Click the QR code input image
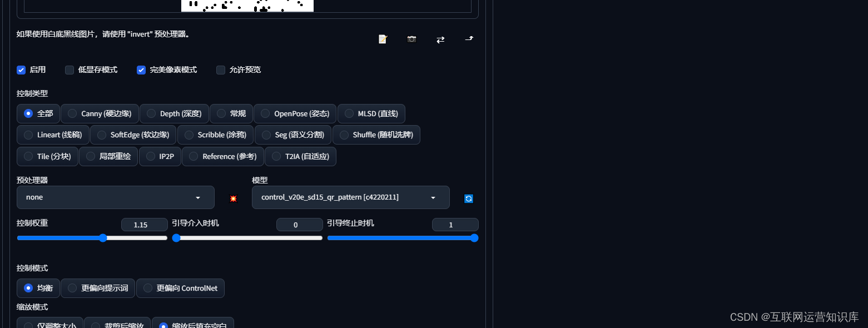 (x=247, y=6)
